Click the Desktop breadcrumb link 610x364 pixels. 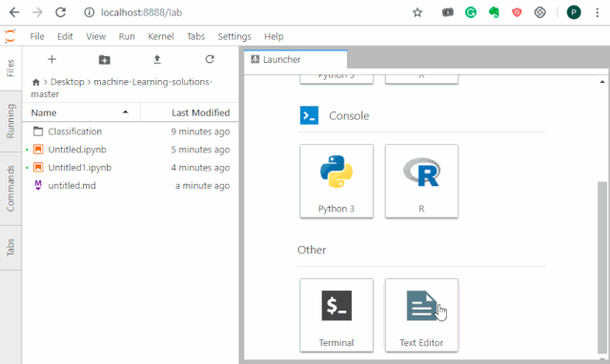68,82
